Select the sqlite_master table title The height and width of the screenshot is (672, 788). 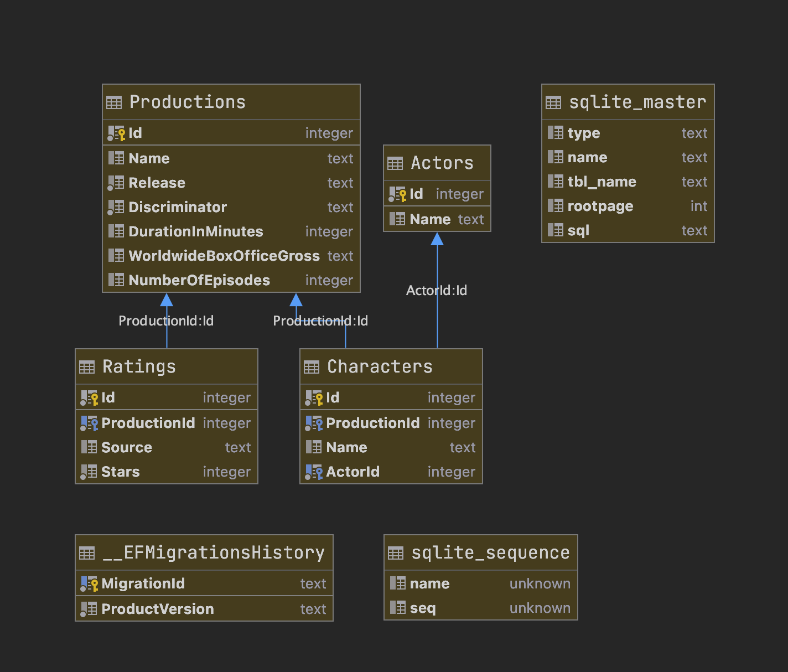point(637,102)
